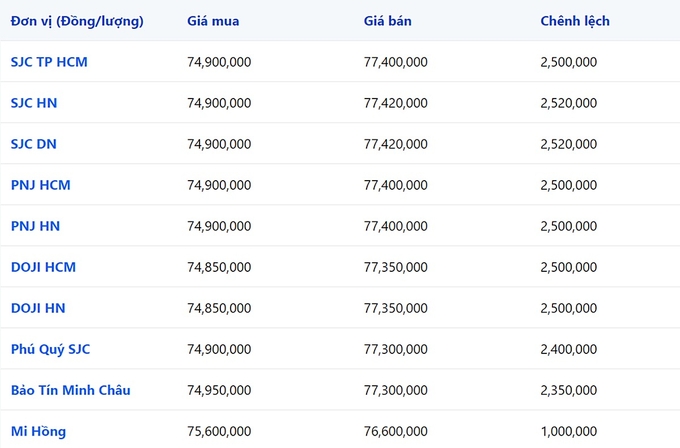Select the SJC DN link

[34, 144]
